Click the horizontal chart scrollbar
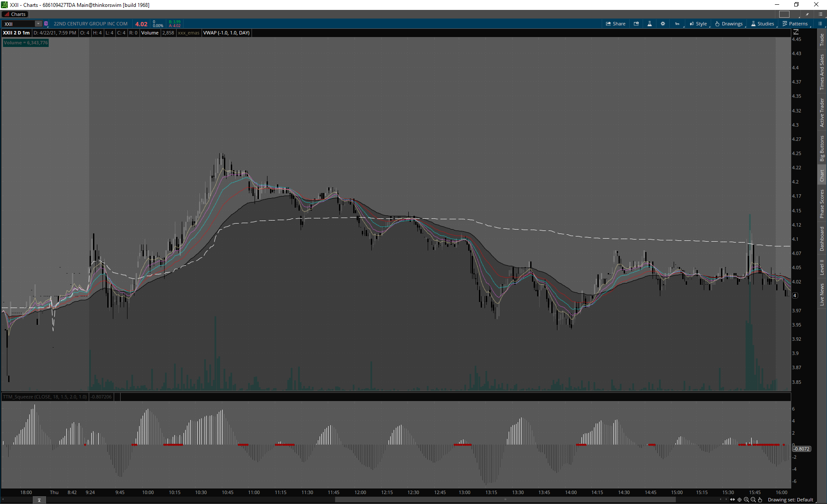The image size is (827, 504). (x=505, y=500)
